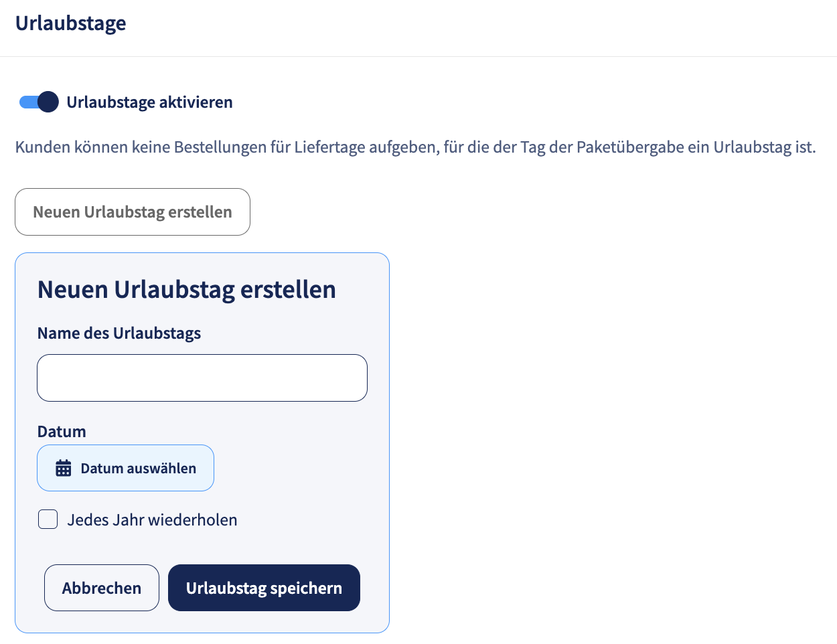Click the "Datum" field label
Screen dimensions: 837x644
coord(62,432)
